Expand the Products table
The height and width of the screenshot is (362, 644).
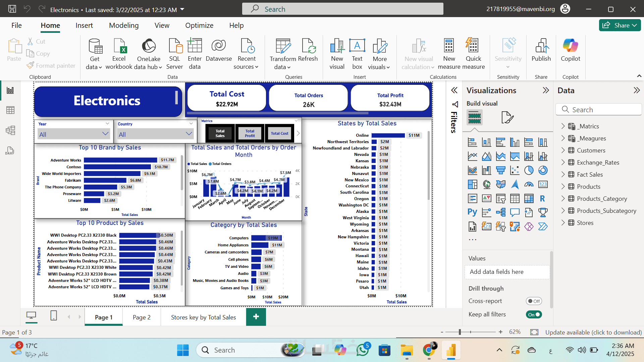[563, 186]
